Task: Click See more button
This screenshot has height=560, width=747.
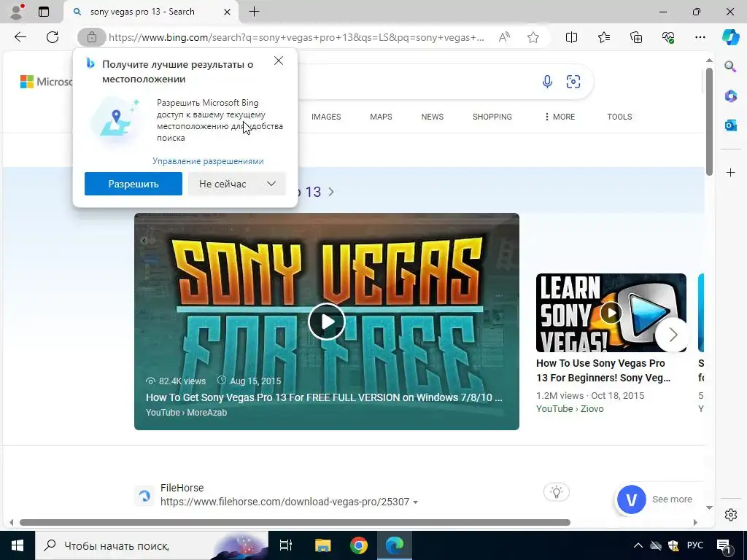Action: click(x=672, y=499)
